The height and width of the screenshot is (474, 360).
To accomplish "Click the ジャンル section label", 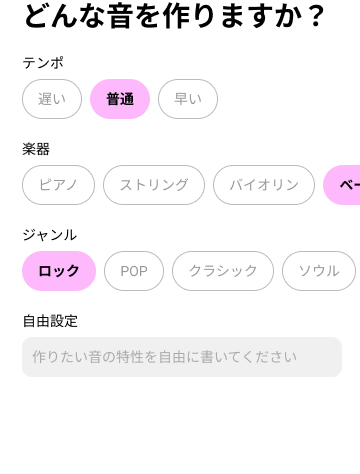I will click(x=50, y=235).
